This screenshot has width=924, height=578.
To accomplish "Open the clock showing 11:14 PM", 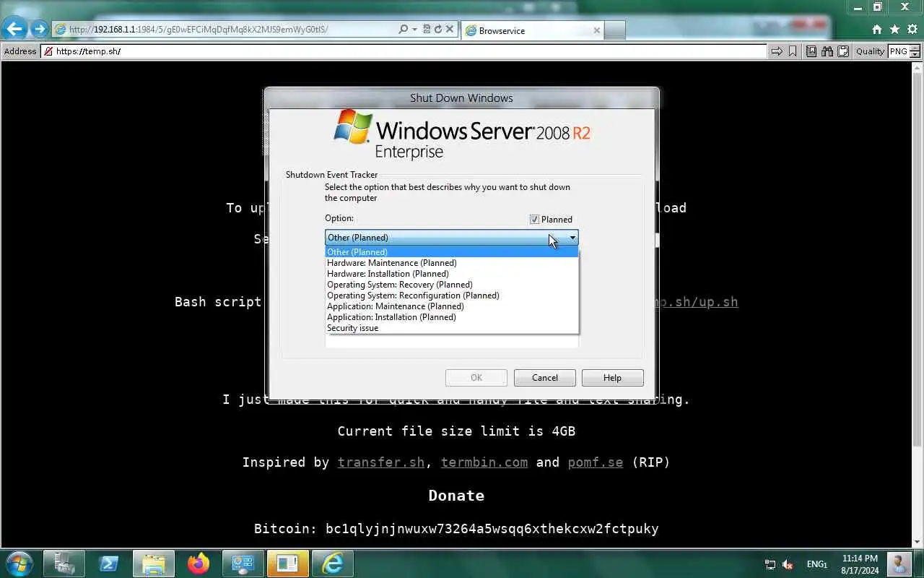I will pos(860,564).
